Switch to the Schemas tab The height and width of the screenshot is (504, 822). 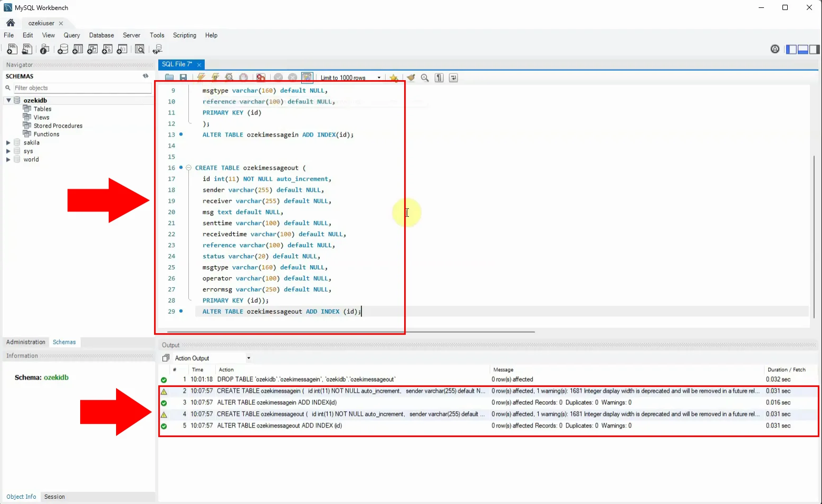click(x=64, y=342)
